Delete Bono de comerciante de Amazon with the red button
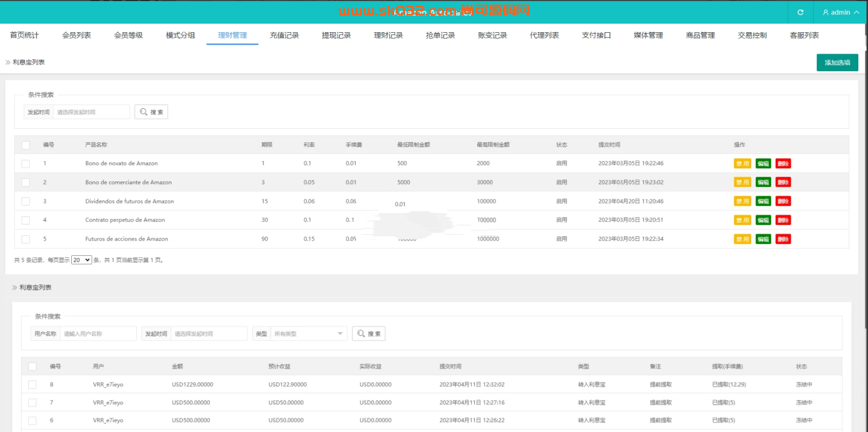Image resolution: width=868 pixels, height=432 pixels. (783, 182)
